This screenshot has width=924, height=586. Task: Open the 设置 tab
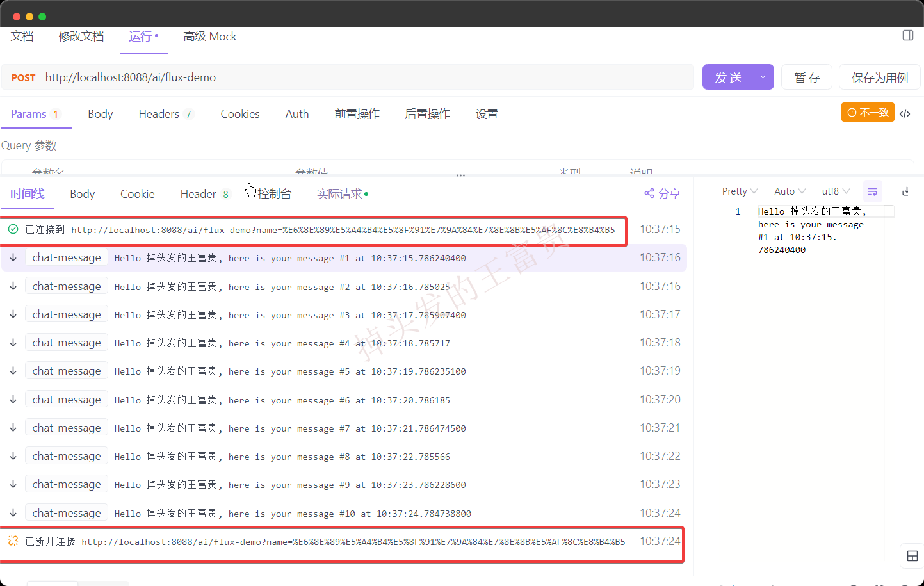click(487, 114)
